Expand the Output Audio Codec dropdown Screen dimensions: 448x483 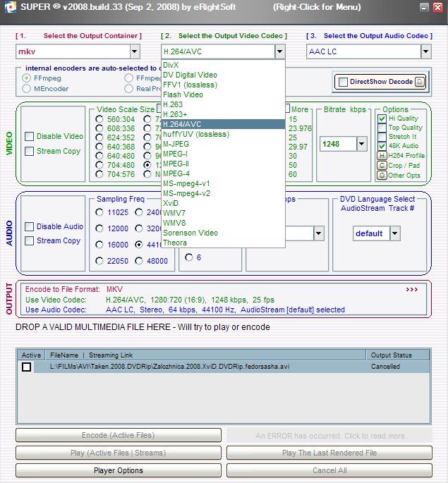click(425, 51)
